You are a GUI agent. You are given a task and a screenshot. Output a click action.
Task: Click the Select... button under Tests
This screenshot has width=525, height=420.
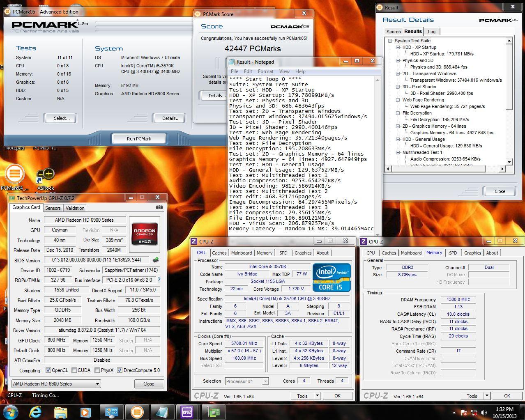coord(62,118)
